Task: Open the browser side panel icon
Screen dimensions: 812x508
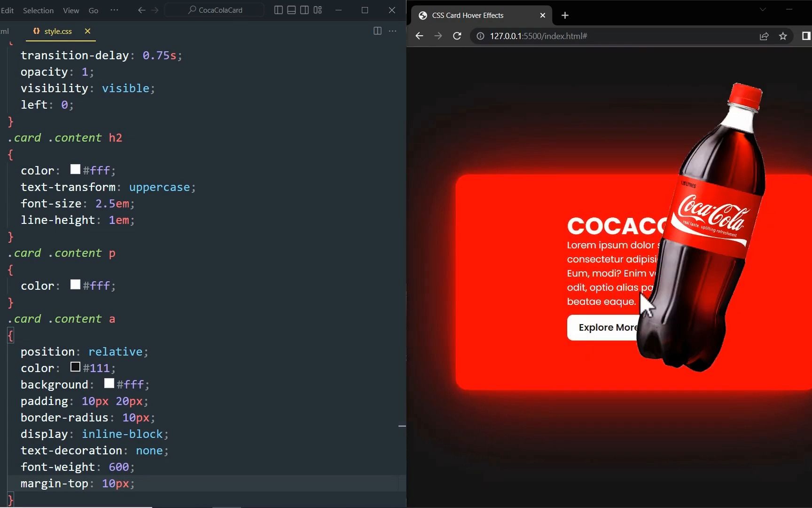Action: [x=807, y=36]
